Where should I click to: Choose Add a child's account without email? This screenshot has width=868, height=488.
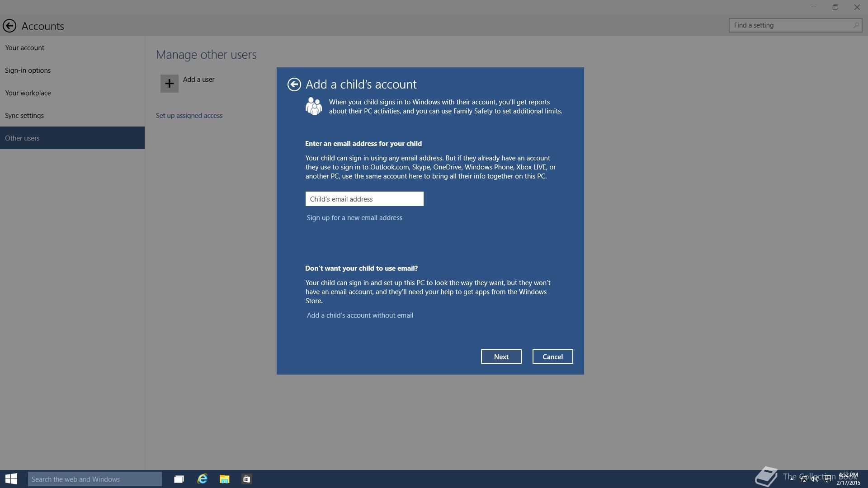360,315
